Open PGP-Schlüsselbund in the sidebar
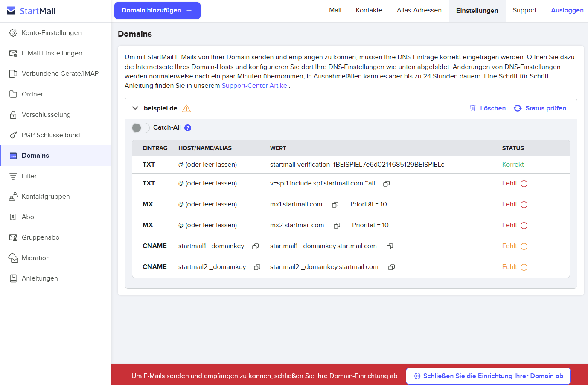 click(50, 135)
